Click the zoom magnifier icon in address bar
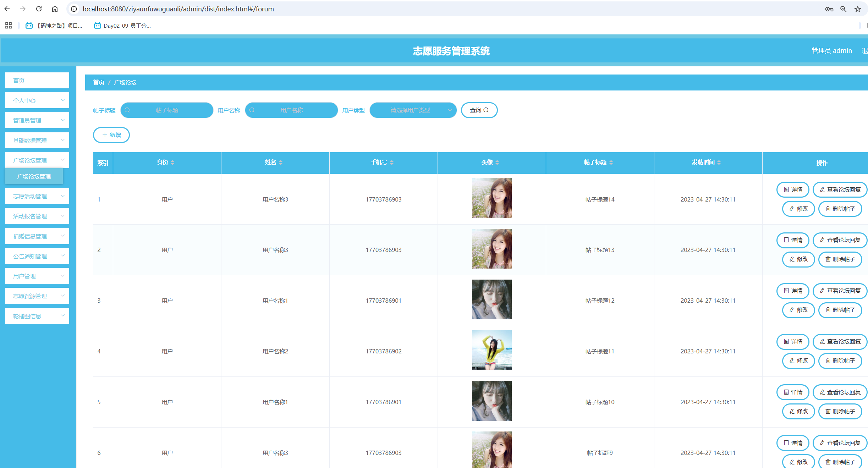This screenshot has width=868, height=468. [x=844, y=9]
